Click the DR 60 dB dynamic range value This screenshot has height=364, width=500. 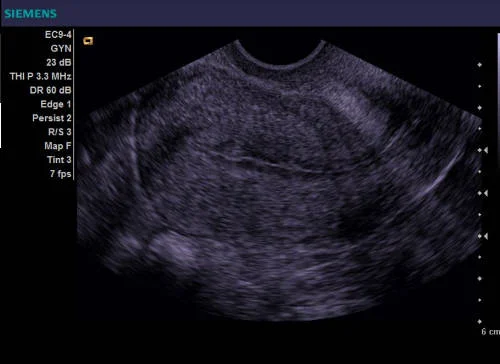click(50, 90)
